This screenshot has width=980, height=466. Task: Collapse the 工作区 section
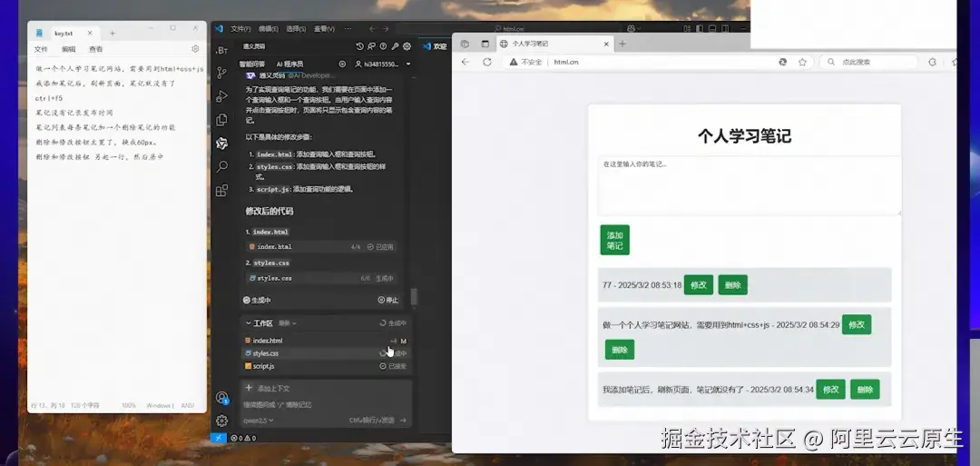click(259, 323)
